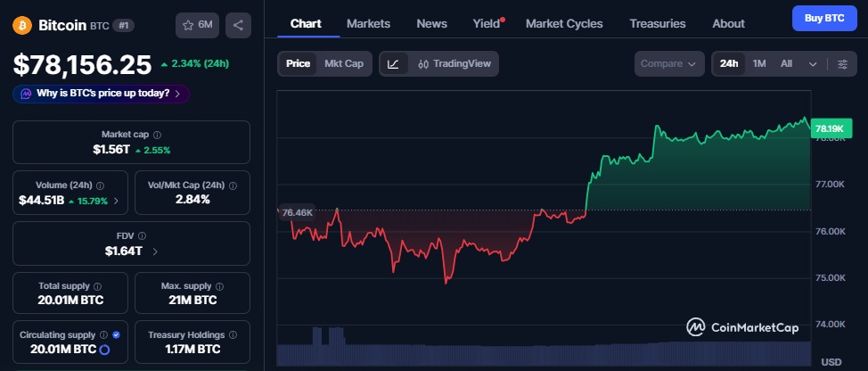Viewport: 868px width, 371px height.
Task: Click the Volume (24h) info icon
Action: coord(100,185)
